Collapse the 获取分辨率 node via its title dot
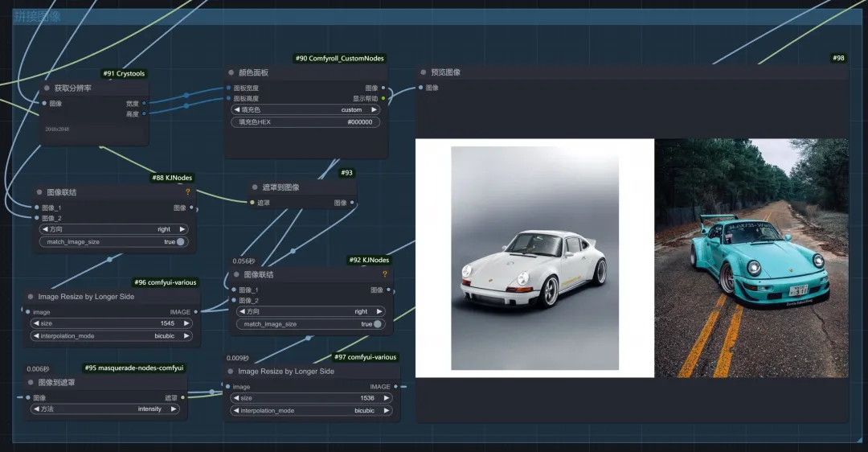The width and height of the screenshot is (868, 452). click(47, 88)
